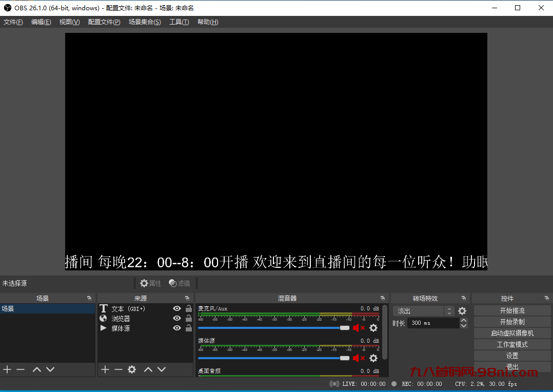The image size is (553, 392).
Task: Open OBS 设置
Action: 511,355
